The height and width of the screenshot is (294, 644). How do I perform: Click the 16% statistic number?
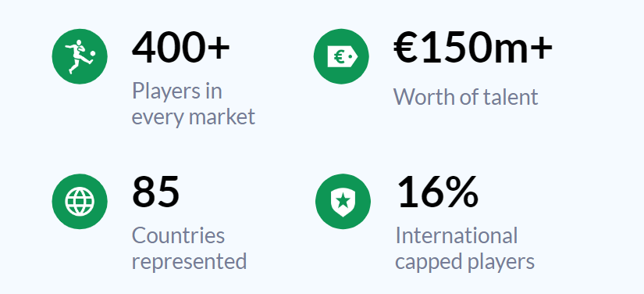[437, 192]
